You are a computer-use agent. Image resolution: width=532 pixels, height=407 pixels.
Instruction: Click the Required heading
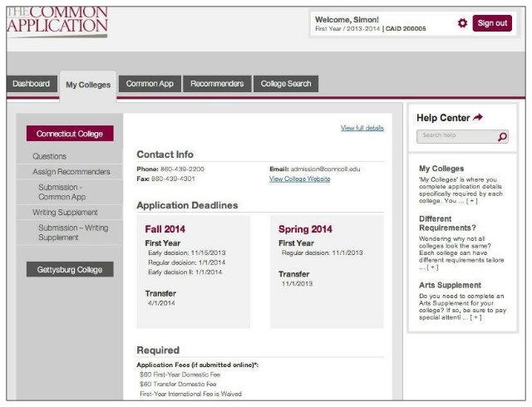tap(158, 350)
